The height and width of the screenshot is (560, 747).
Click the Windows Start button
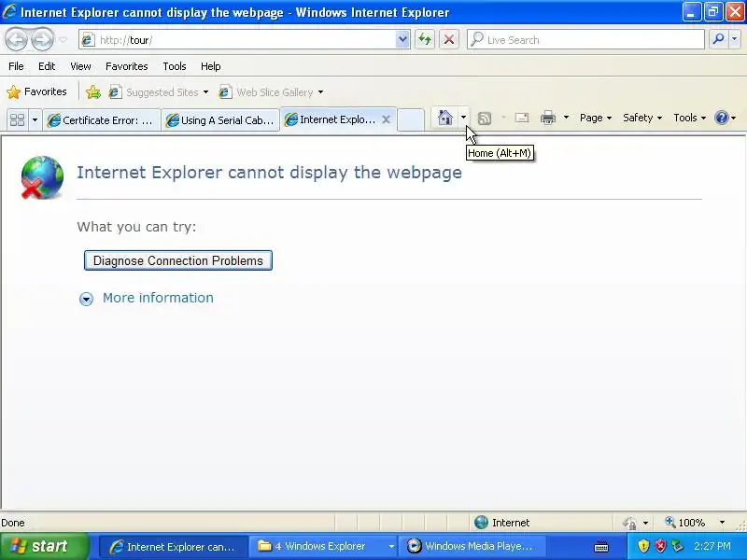point(44,546)
